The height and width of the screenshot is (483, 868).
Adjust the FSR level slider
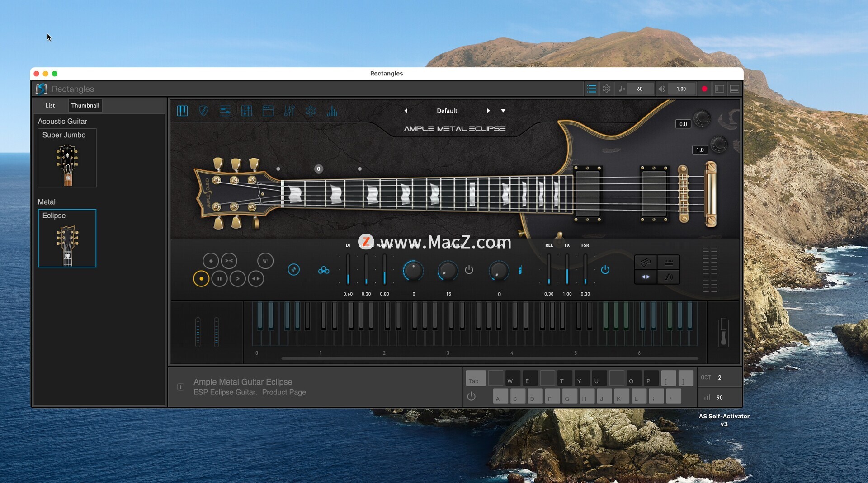(x=585, y=270)
